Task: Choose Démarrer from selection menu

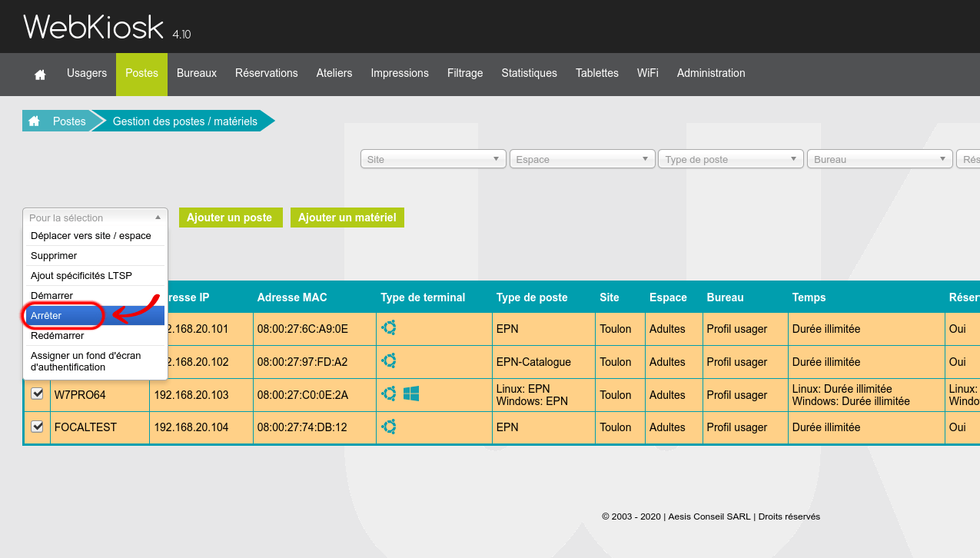Action: 95,295
